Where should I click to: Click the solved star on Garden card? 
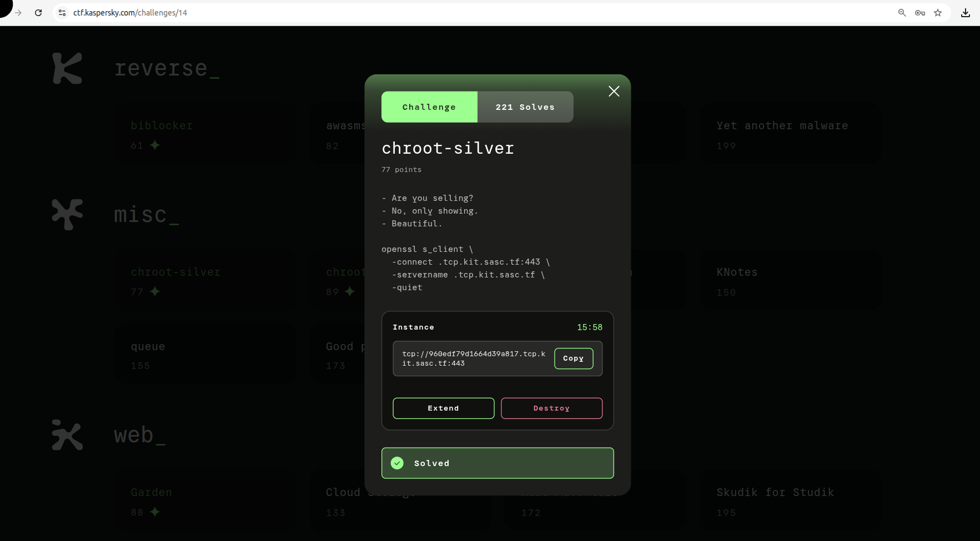click(155, 512)
